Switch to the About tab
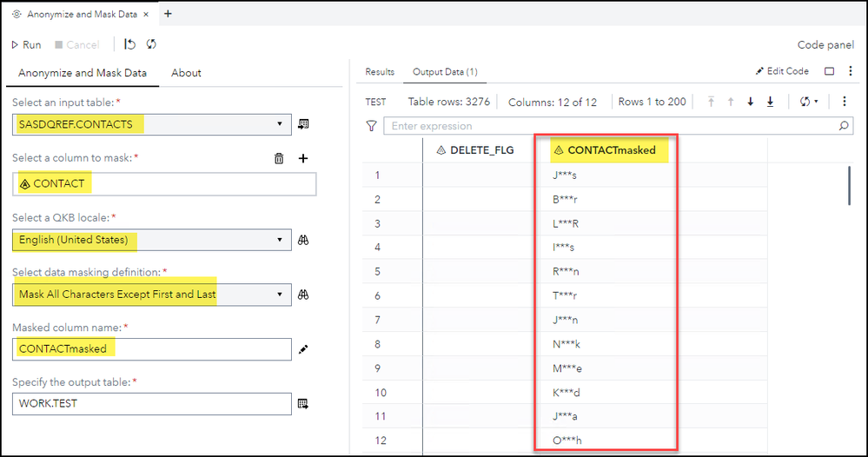Image resolution: width=868 pixels, height=457 pixels. [x=186, y=73]
